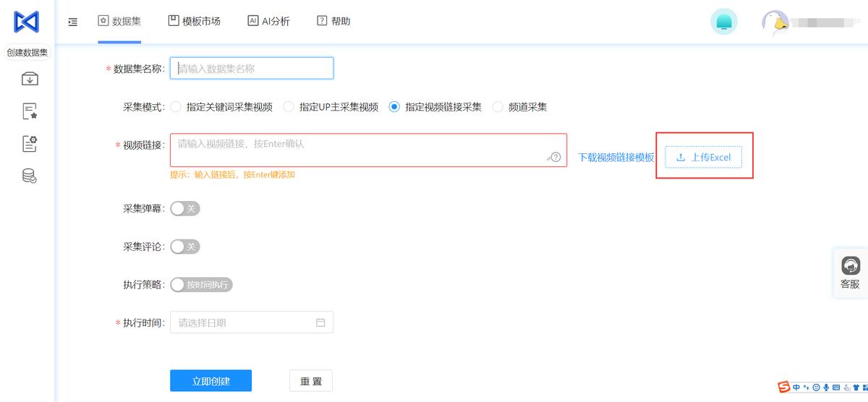Viewport: 868px width, 402px height.
Task: Click the help question icon in video link field
Action: coord(556,157)
